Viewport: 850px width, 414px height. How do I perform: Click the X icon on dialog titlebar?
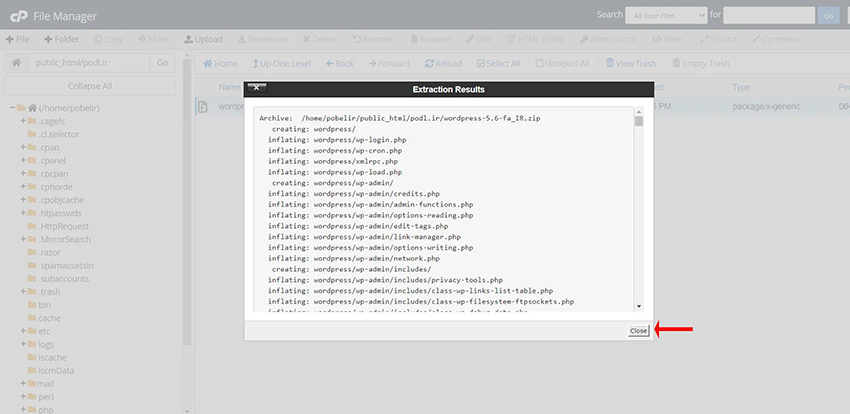point(256,89)
